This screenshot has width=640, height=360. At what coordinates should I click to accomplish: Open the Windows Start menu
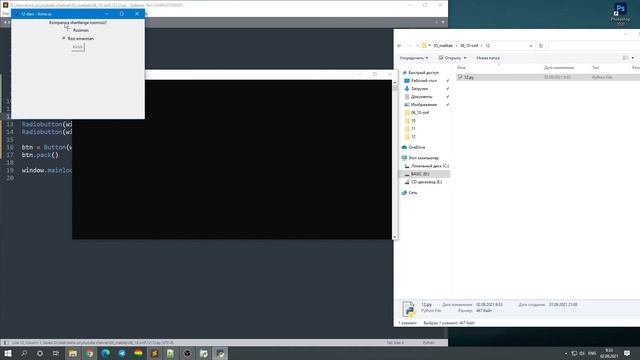pyautogui.click(x=8, y=353)
